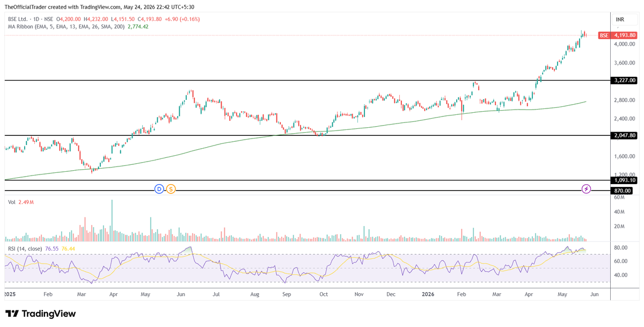Click the Sep time axis label

(x=287, y=294)
